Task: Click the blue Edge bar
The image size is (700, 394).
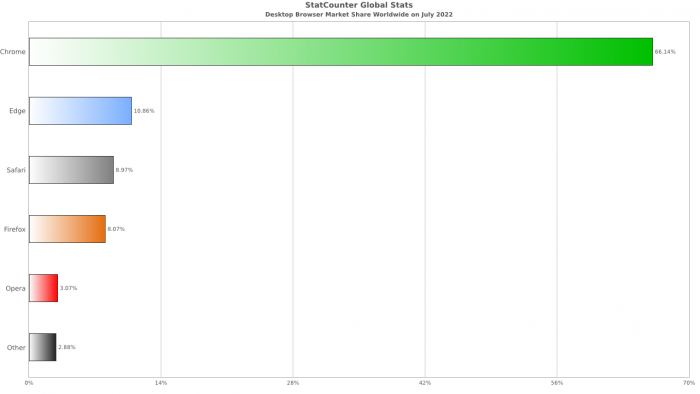Action: tap(80, 111)
